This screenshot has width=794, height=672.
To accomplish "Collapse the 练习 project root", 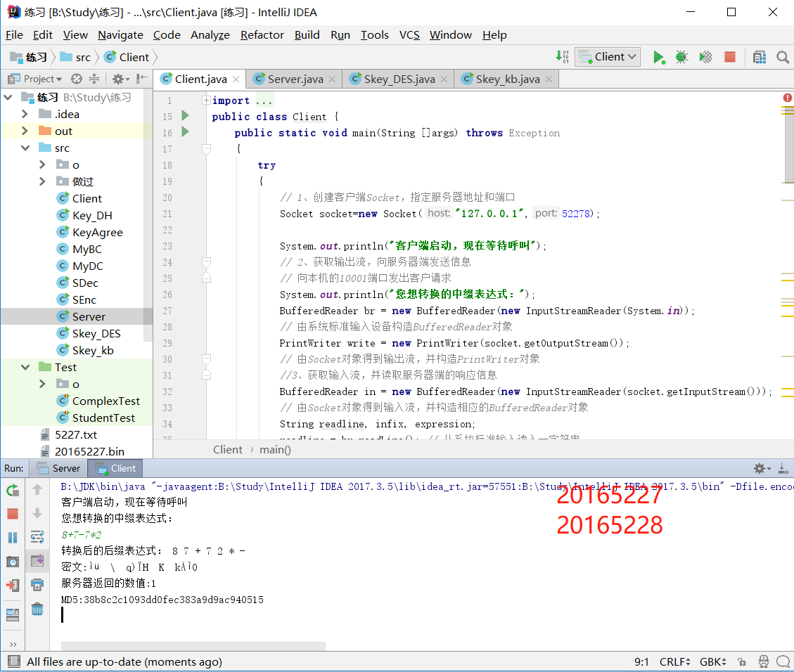I will click(8, 97).
